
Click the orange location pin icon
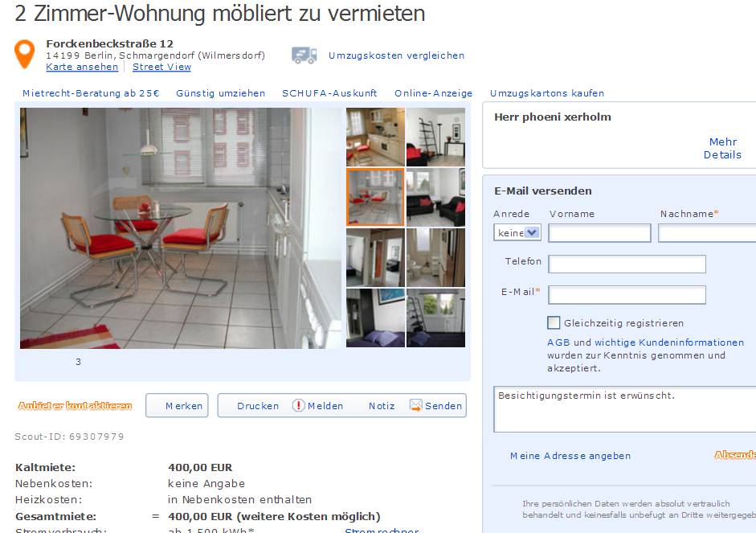tap(25, 54)
